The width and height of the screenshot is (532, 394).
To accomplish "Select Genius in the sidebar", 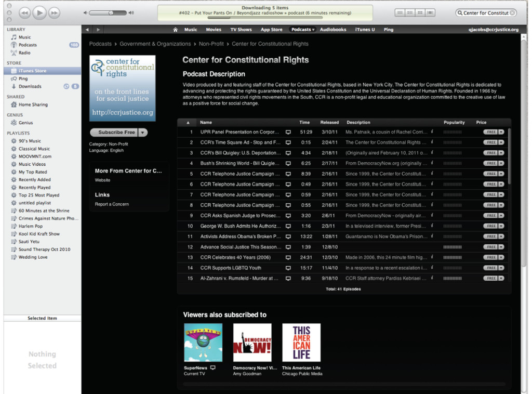I will tap(25, 123).
